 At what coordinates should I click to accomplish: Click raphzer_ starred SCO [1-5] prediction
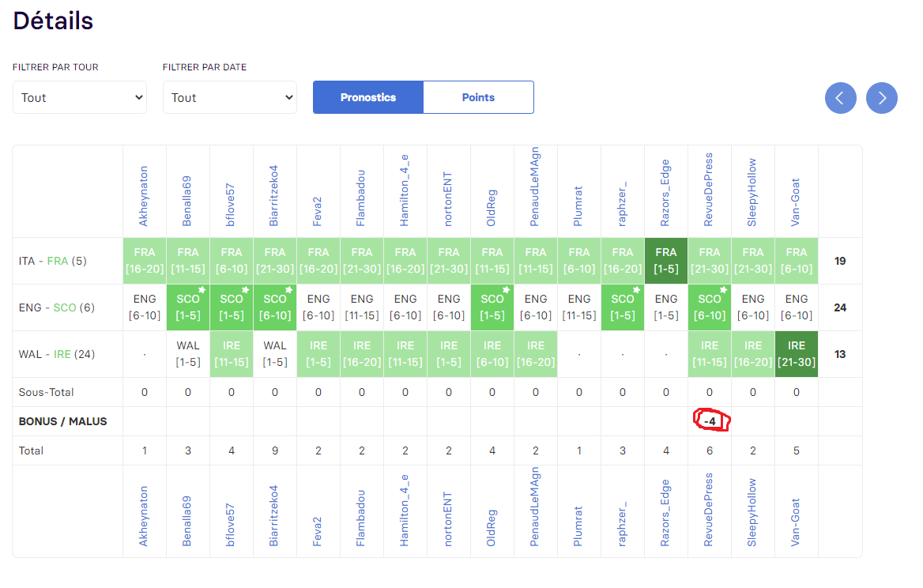point(622,307)
